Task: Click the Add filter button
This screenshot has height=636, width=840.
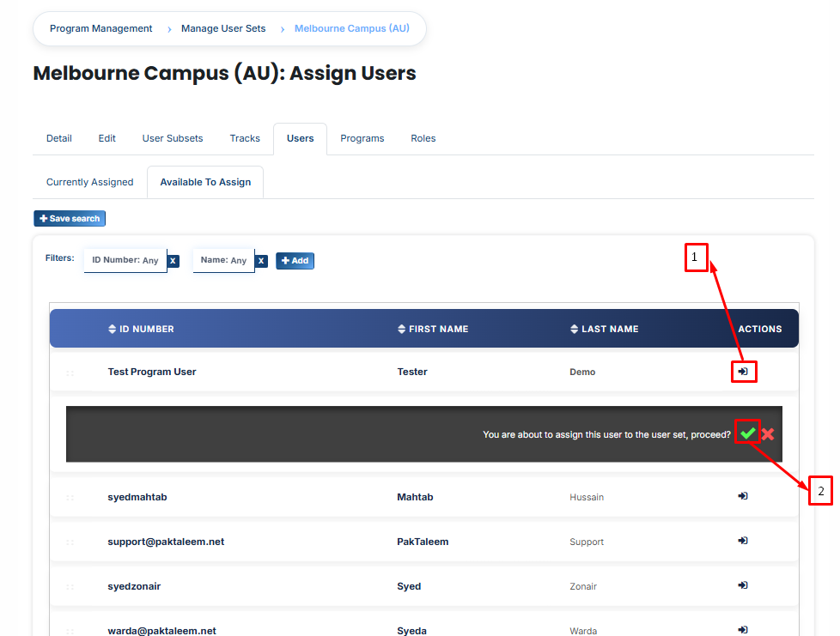Action: (x=295, y=261)
